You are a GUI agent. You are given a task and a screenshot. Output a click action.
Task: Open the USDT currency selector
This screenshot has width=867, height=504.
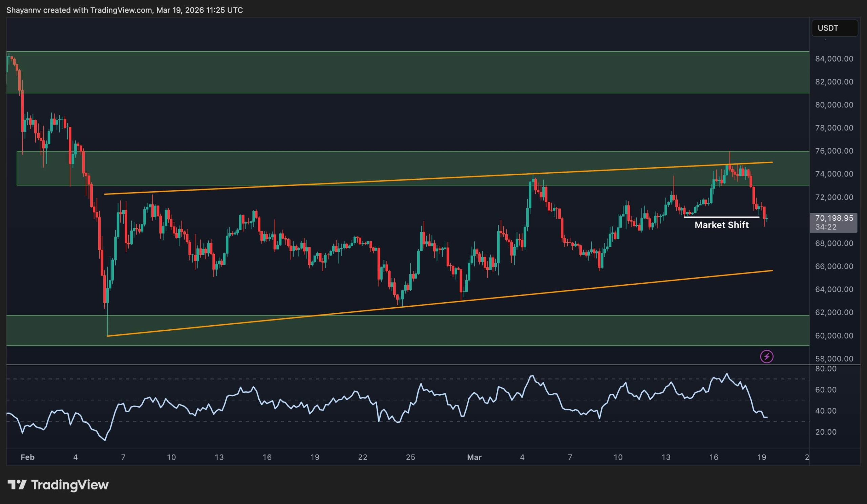click(834, 28)
